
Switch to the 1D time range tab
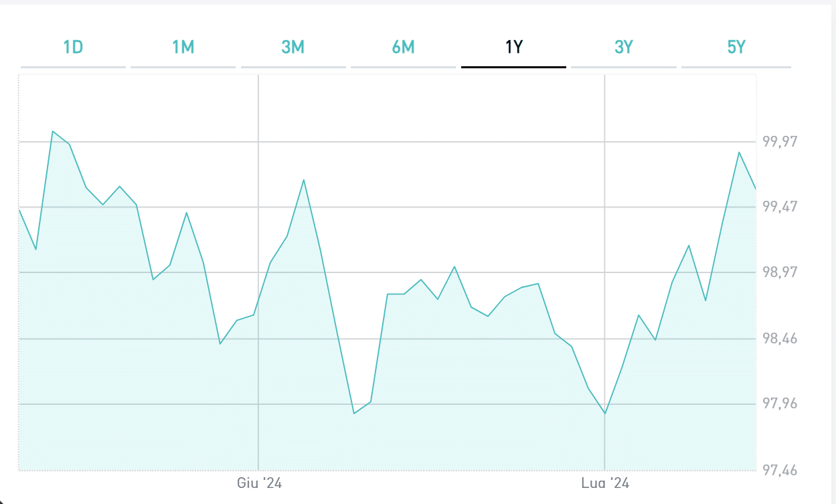tap(73, 48)
